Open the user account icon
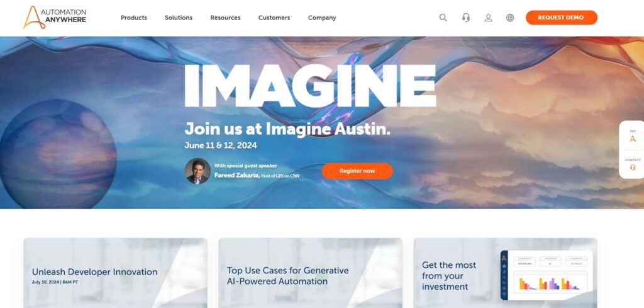This screenshot has height=308, width=644. pos(488,18)
